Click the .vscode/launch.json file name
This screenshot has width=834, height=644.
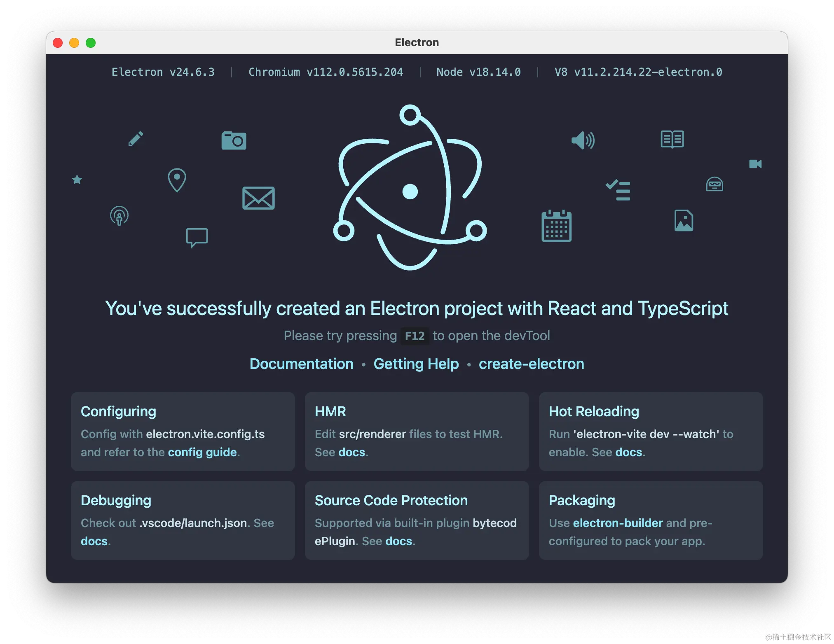click(193, 523)
